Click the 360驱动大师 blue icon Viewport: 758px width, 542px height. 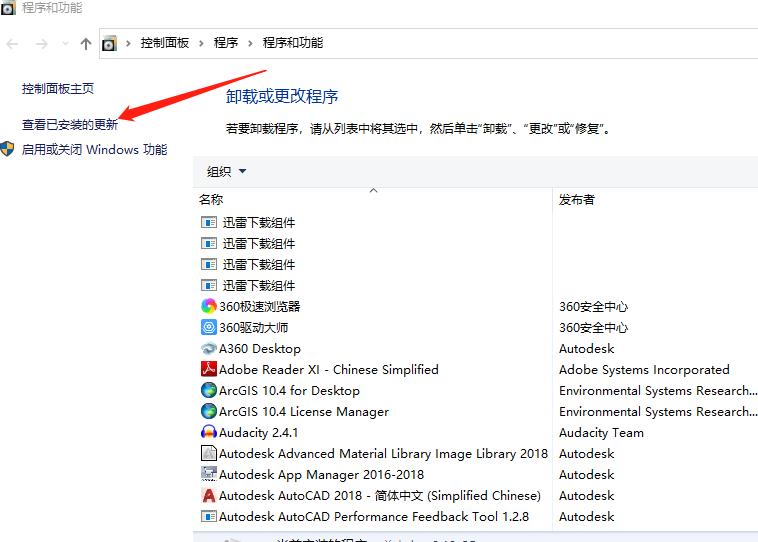[x=208, y=327]
